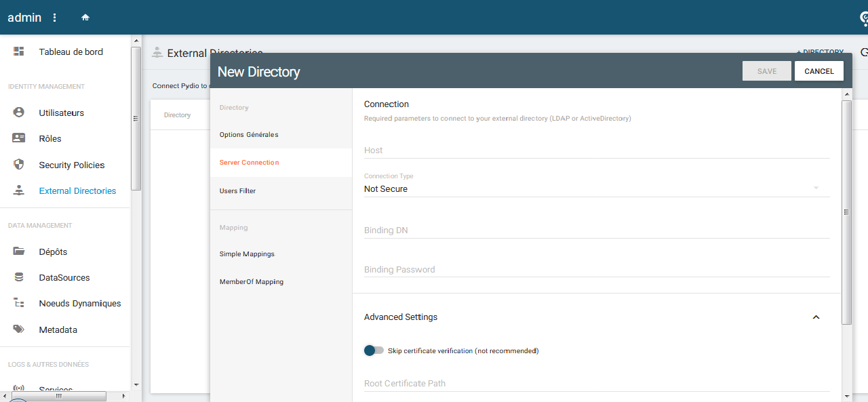
Task: Click the Utilisateurs user icon
Action: tap(19, 113)
